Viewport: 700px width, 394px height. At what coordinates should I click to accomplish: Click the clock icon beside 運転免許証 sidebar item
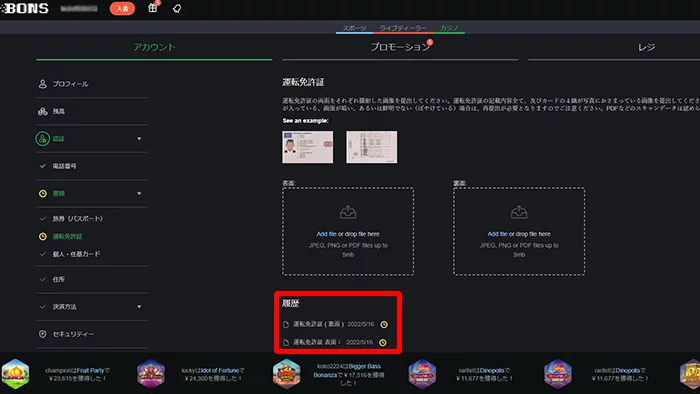coord(42,236)
